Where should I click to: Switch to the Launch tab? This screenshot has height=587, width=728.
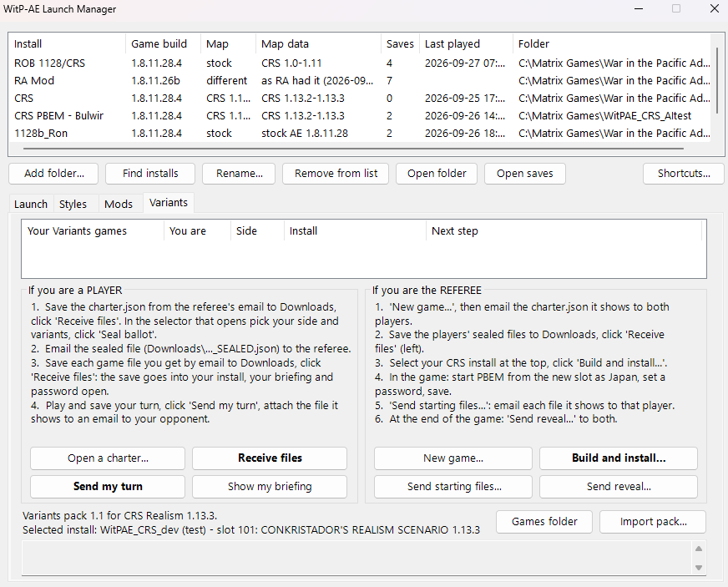31,204
